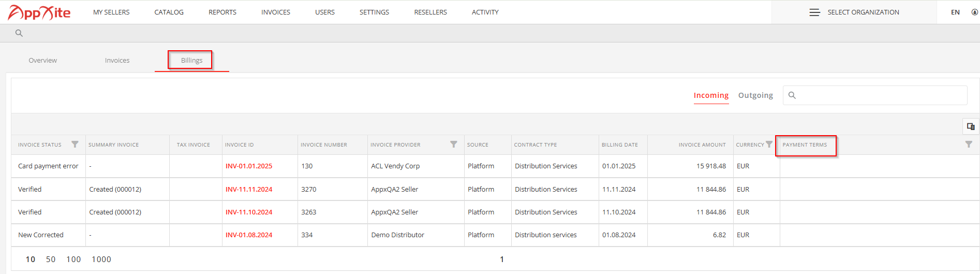
Task: Open the Select Organization dropdown
Action: [x=863, y=12]
